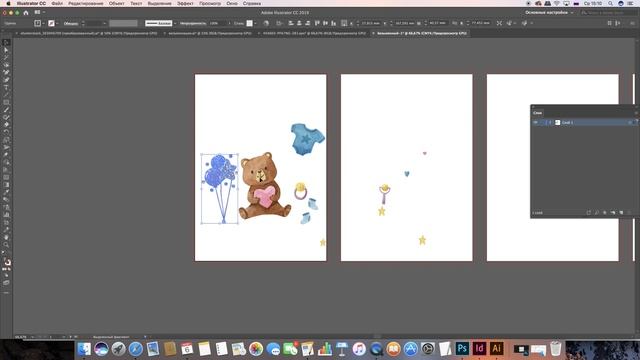Screen dimensions: 640x360
Task: Select the Artboard tool
Action: [x=6, y=222]
